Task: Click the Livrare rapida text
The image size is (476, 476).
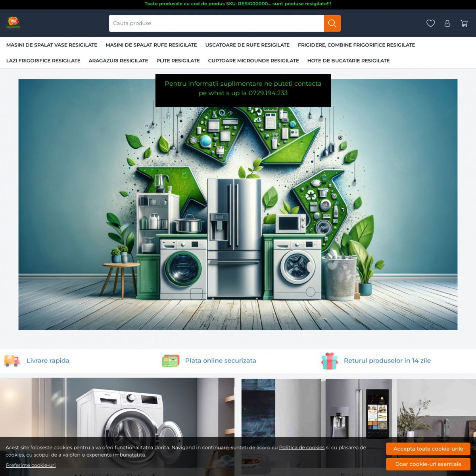Action: pyautogui.click(x=48, y=361)
